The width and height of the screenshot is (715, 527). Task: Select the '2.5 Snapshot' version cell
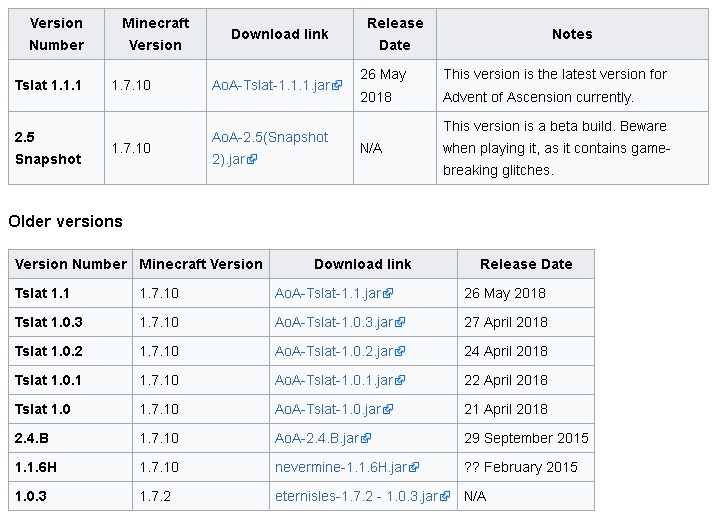click(57, 148)
